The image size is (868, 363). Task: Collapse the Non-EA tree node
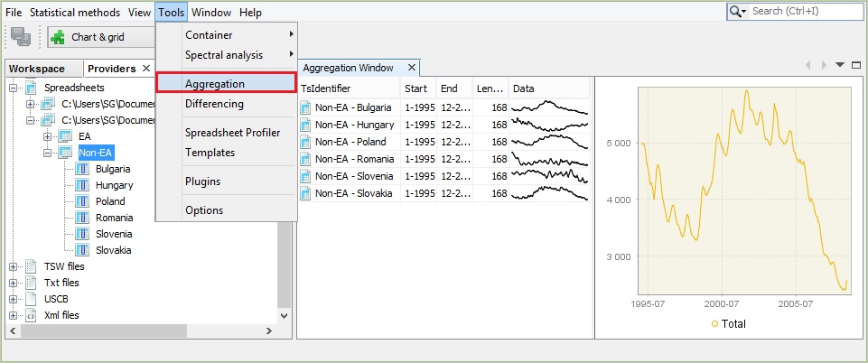click(x=49, y=153)
